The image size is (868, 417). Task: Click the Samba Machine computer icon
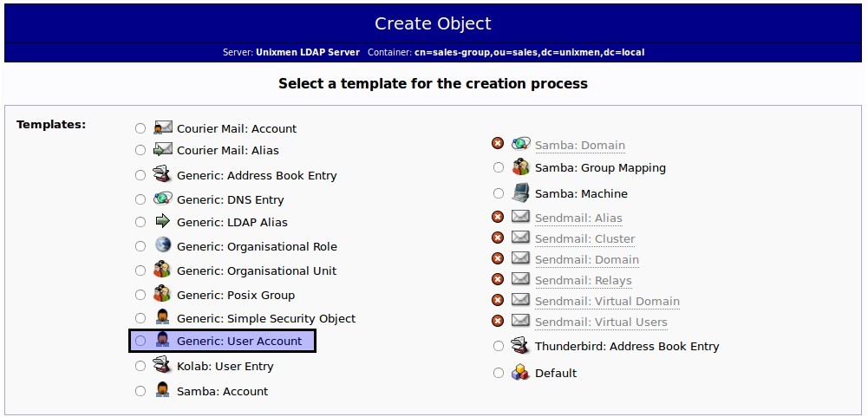(x=520, y=192)
